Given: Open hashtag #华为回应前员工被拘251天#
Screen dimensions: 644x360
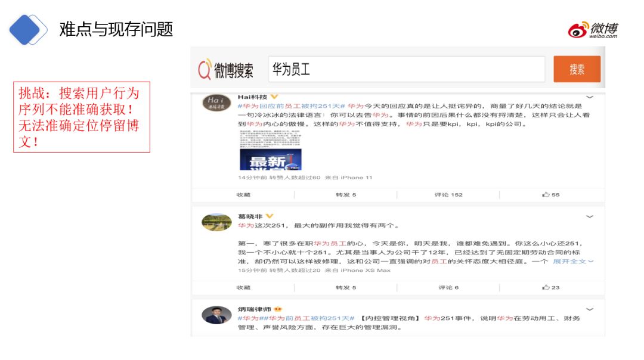Looking at the screenshot, I should click(x=291, y=106).
